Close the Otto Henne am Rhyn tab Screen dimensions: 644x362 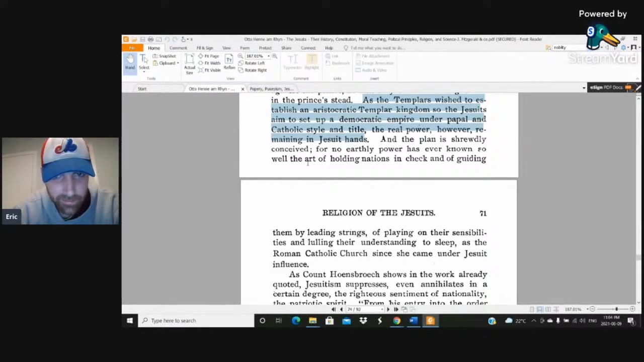tap(243, 89)
